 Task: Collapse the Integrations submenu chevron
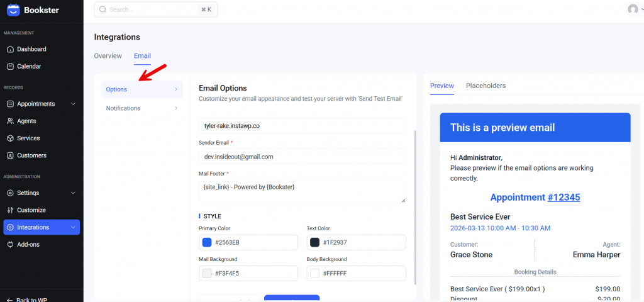[73, 228]
